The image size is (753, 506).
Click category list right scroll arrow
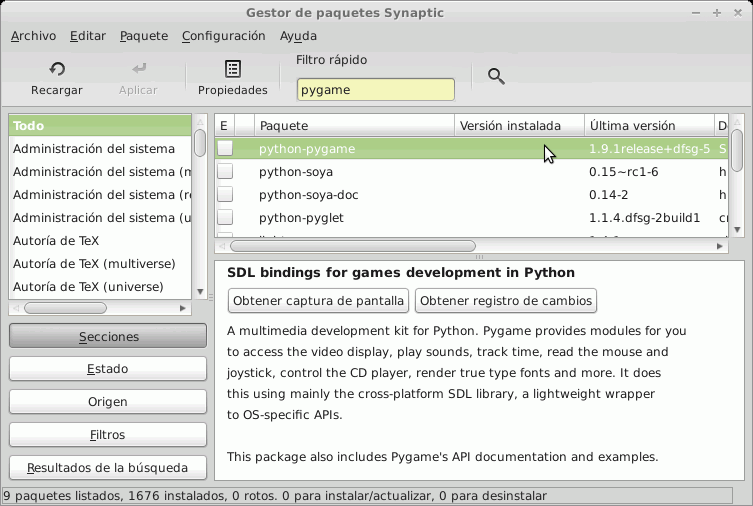coord(183,308)
